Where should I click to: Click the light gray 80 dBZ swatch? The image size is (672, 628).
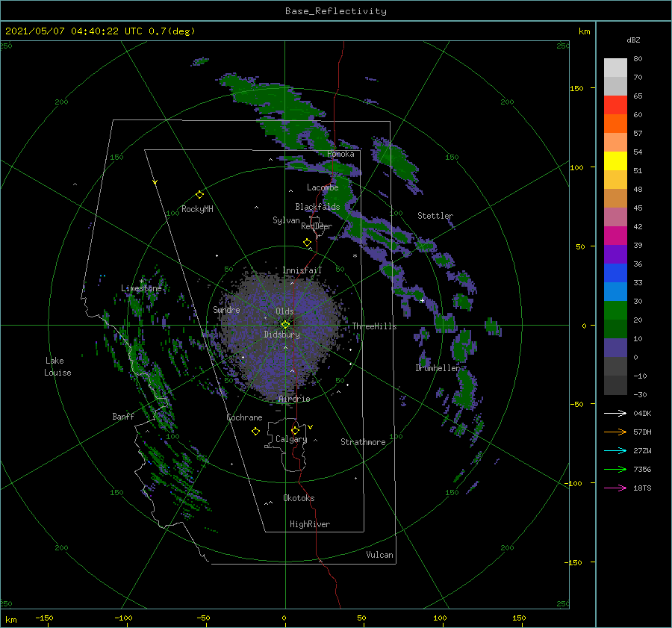click(x=615, y=68)
